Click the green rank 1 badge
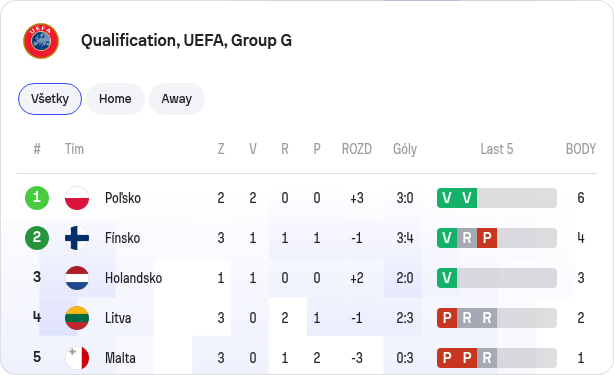The image size is (614, 375). (x=37, y=198)
